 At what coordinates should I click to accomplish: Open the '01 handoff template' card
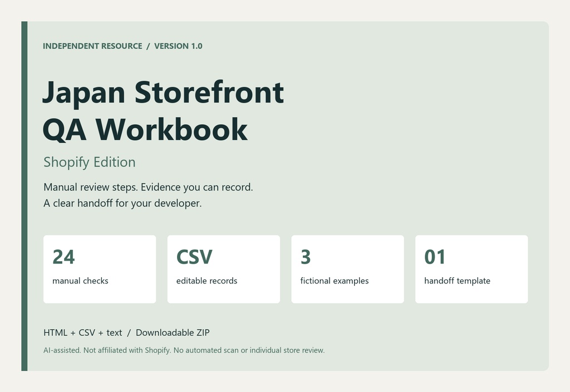tap(471, 269)
